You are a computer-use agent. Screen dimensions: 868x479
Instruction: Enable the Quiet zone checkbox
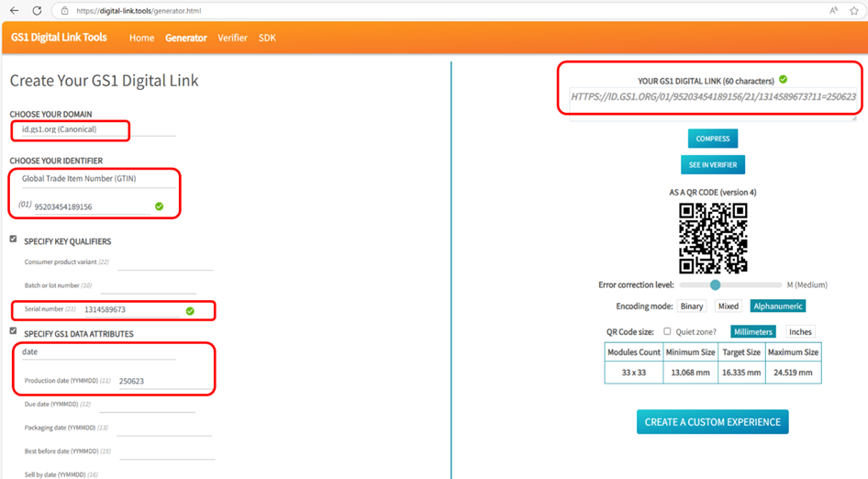coord(667,332)
